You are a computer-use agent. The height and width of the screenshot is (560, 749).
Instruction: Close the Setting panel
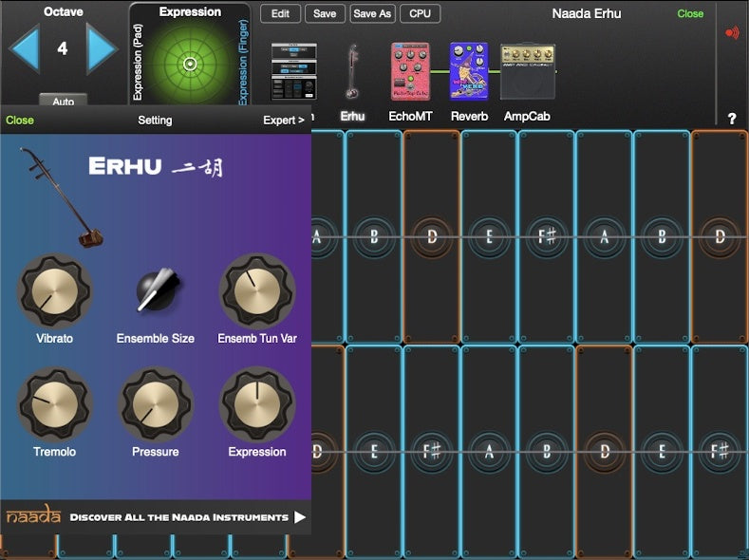(x=20, y=121)
